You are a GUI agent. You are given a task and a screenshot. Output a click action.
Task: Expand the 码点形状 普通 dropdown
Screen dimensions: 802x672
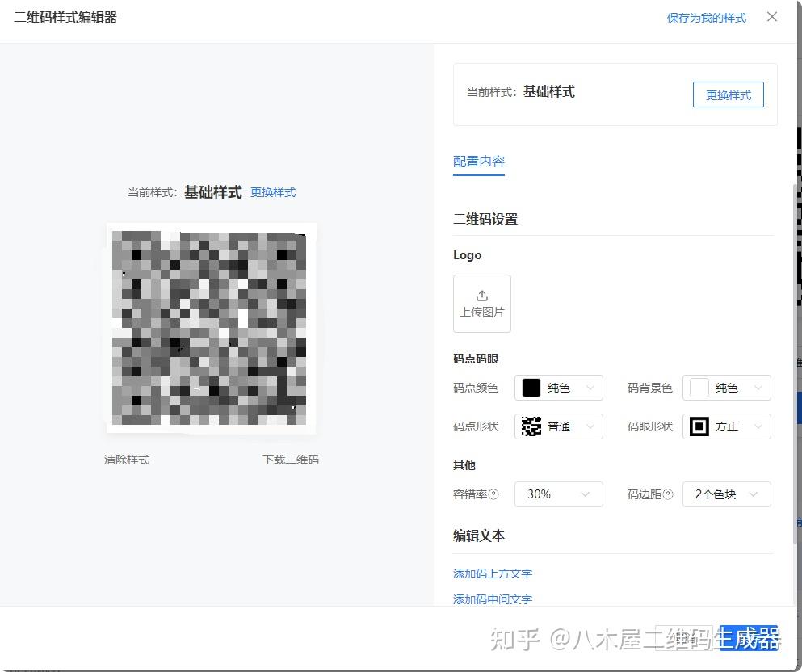click(x=559, y=426)
